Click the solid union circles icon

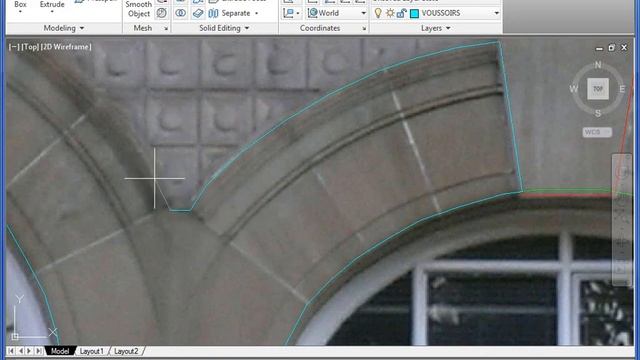pos(180,13)
